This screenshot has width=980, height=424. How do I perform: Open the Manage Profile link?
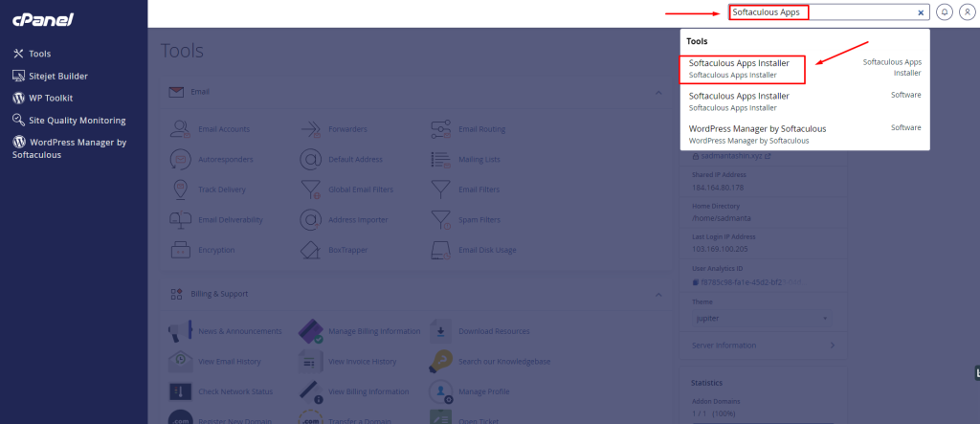483,391
